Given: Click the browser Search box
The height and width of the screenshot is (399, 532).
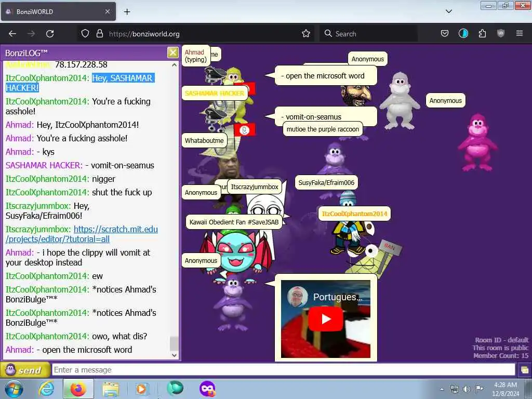Looking at the screenshot, I should (369, 34).
